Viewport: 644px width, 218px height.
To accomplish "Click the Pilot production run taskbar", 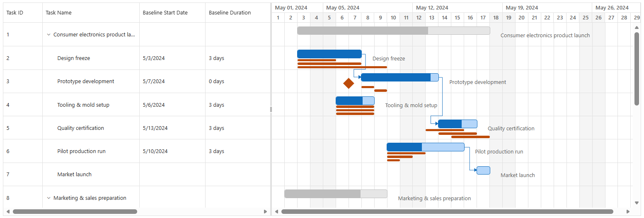I will tap(426, 147).
